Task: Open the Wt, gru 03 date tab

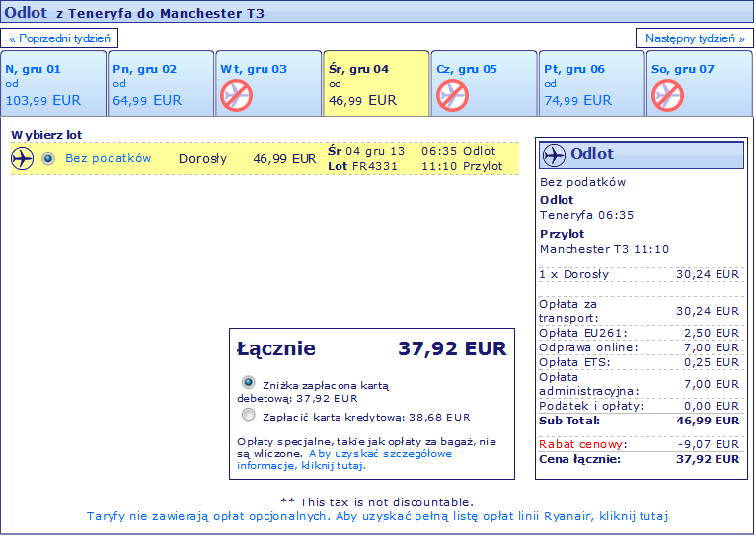Action: [x=268, y=84]
